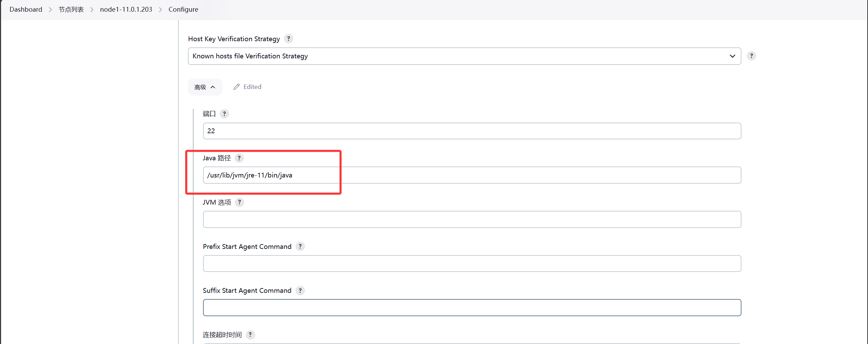
Task: Focus the JVM 选项 input field
Action: pos(472,219)
